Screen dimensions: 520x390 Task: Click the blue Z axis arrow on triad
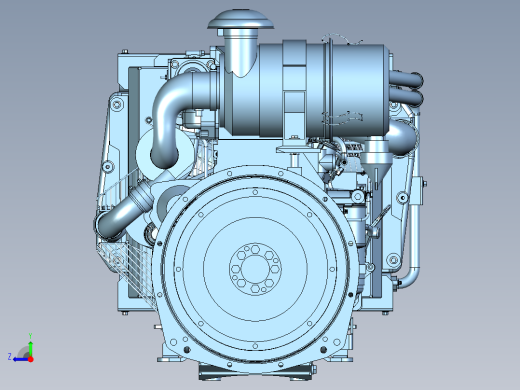pos(21,359)
